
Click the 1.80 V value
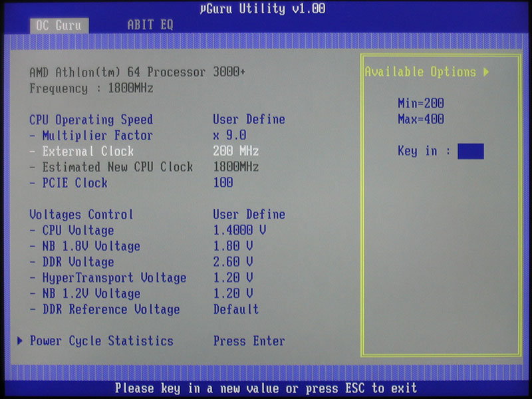[233, 245]
